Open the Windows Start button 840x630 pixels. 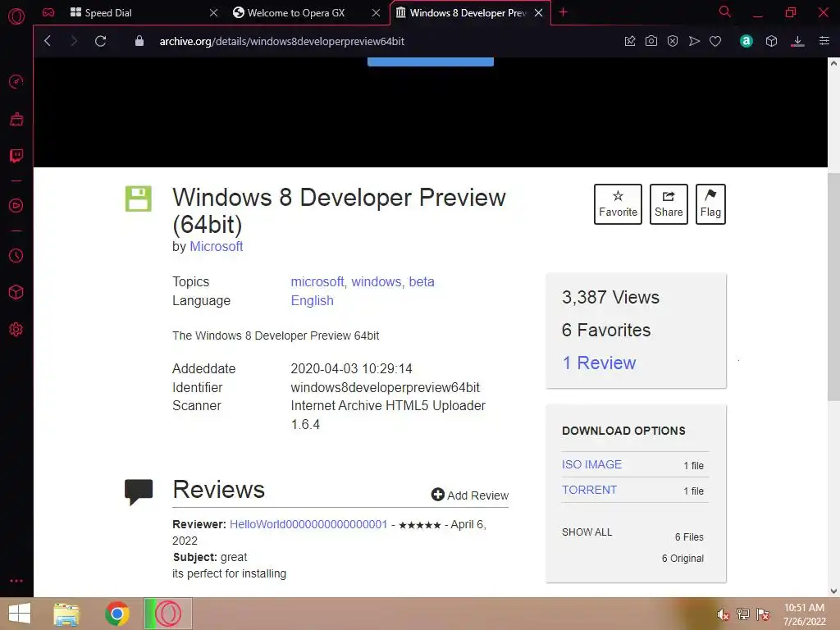click(x=20, y=614)
